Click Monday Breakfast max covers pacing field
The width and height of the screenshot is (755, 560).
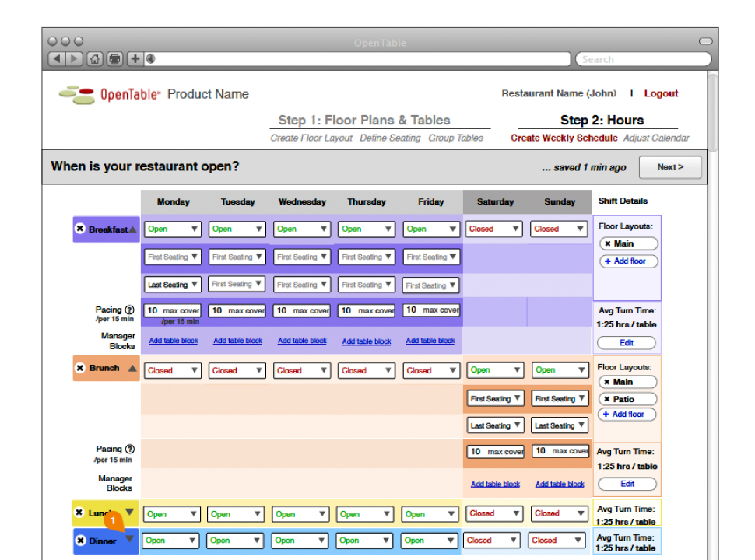click(x=173, y=310)
